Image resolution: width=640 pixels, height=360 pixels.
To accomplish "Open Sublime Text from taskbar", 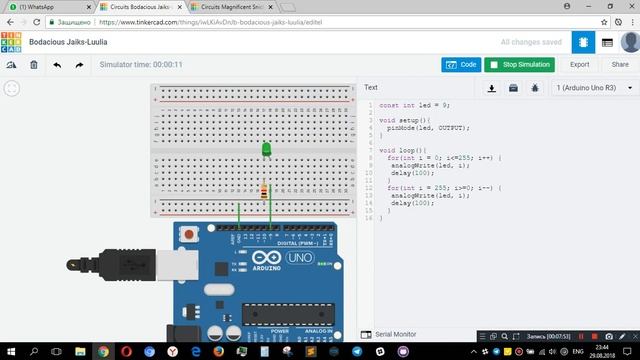I will point(311,351).
